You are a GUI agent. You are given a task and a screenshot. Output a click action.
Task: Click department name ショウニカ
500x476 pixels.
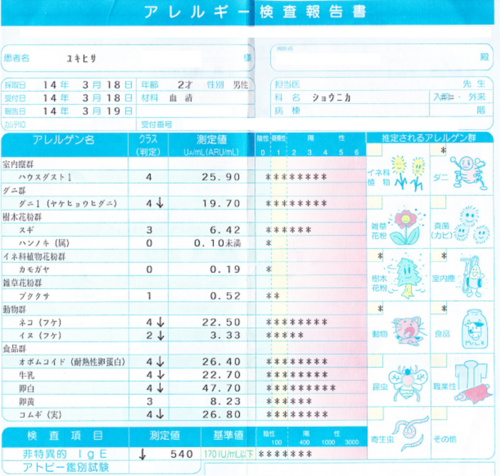pos(331,97)
